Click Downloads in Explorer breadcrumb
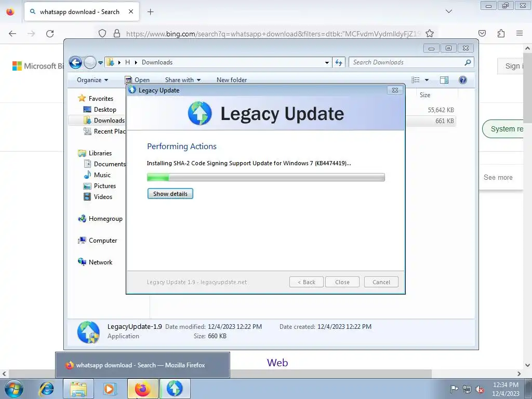Viewport: 532px width, 399px height. tap(157, 62)
